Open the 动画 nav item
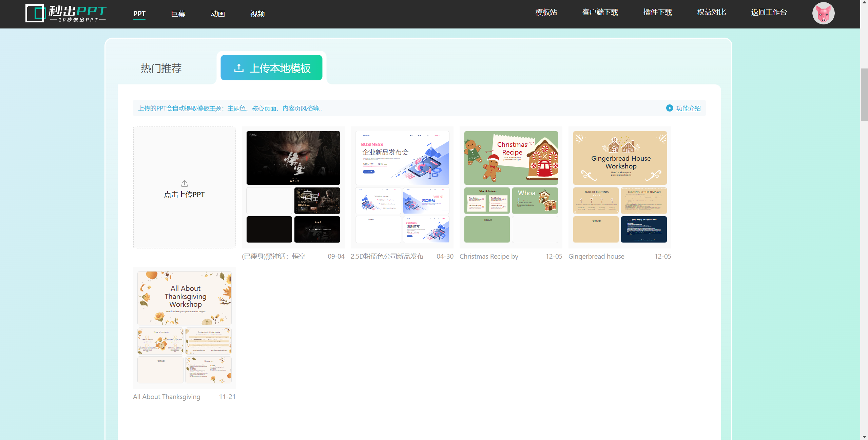Viewport: 868px width, 440px height. [x=218, y=14]
